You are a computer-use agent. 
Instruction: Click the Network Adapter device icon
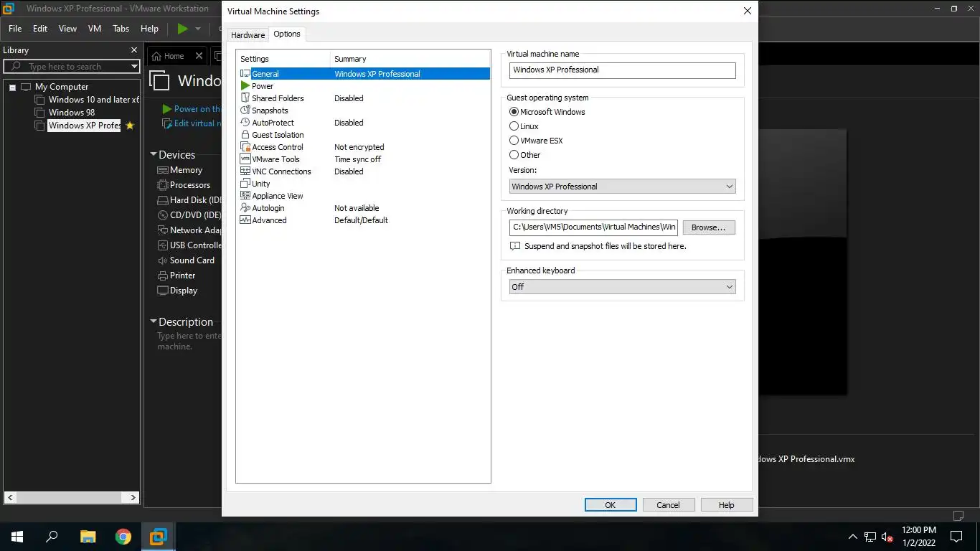[x=162, y=230]
